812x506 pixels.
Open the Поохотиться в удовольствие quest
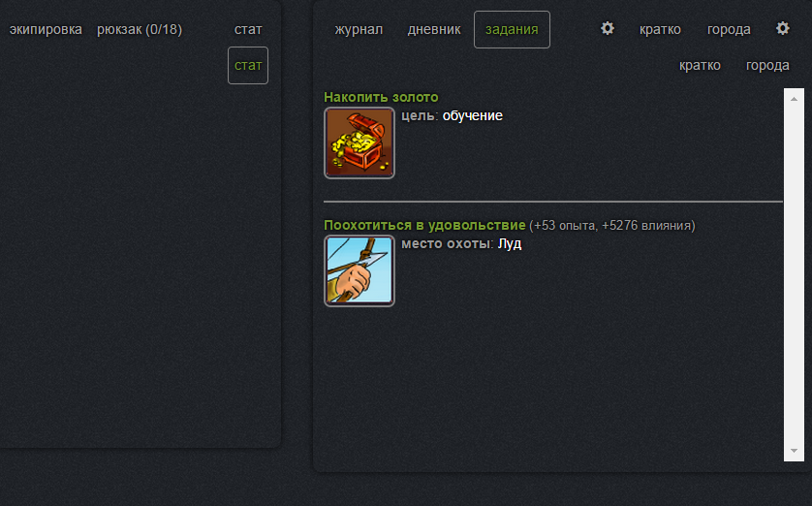(x=424, y=225)
